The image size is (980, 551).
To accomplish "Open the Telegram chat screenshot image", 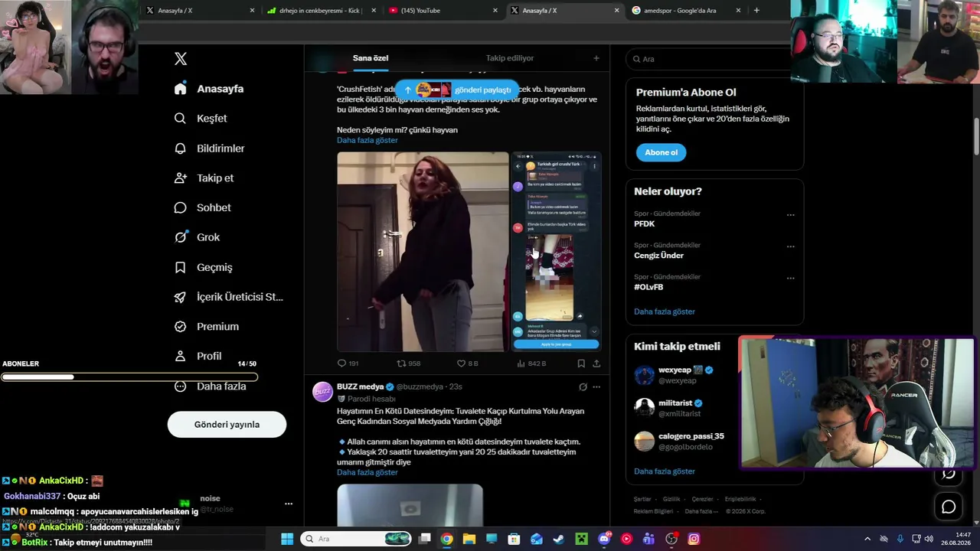I will pos(556,252).
